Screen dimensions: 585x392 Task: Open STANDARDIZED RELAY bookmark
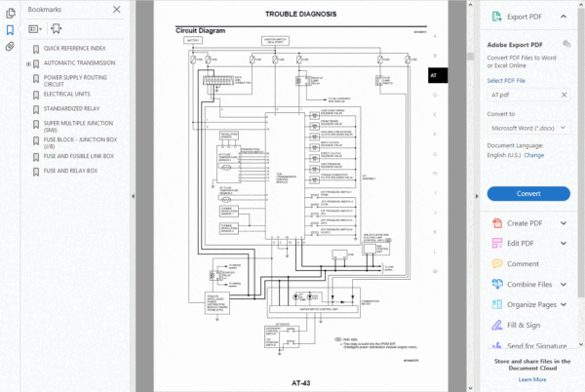click(x=71, y=108)
